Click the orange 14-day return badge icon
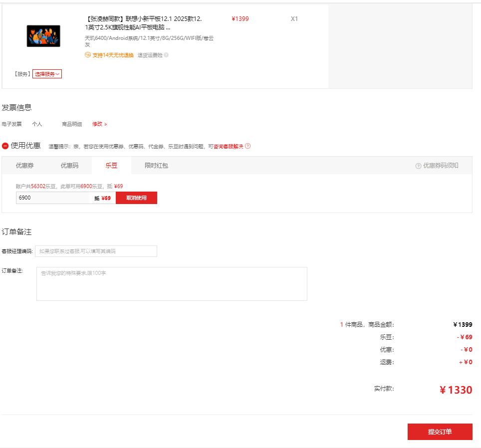The height and width of the screenshot is (448, 481). [88, 55]
